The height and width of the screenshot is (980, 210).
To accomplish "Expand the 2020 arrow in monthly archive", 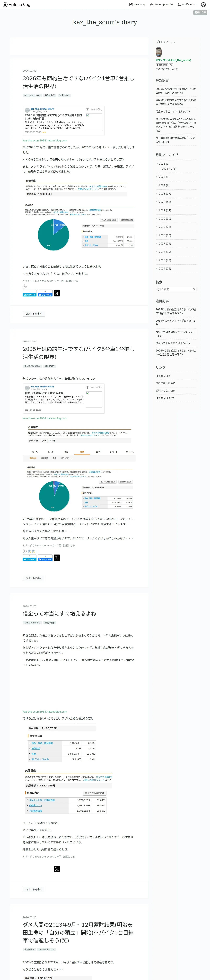I will pyautogui.click(x=157, y=219).
